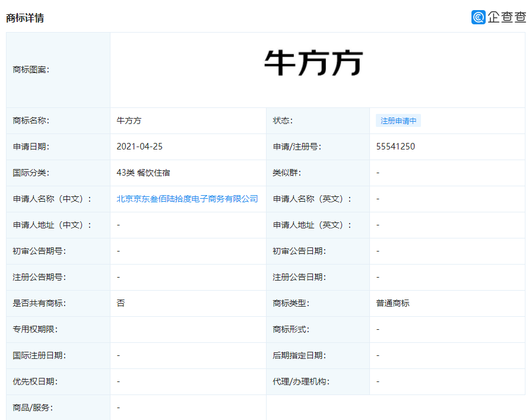Image resolution: width=532 pixels, height=420 pixels.
Task: Select registration number 55541250
Action: pos(395,147)
